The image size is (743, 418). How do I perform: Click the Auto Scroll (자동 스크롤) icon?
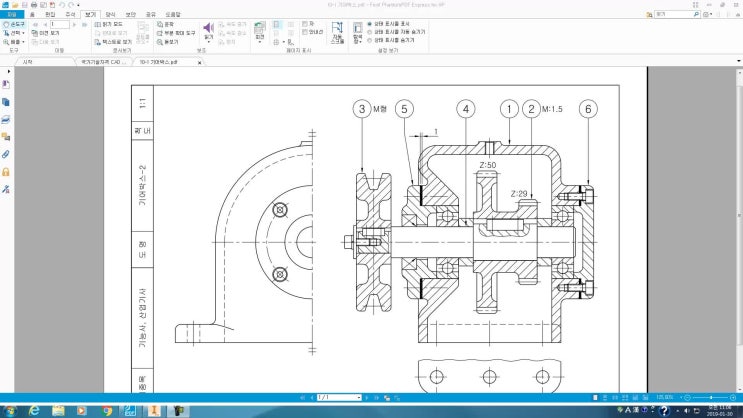click(x=337, y=28)
